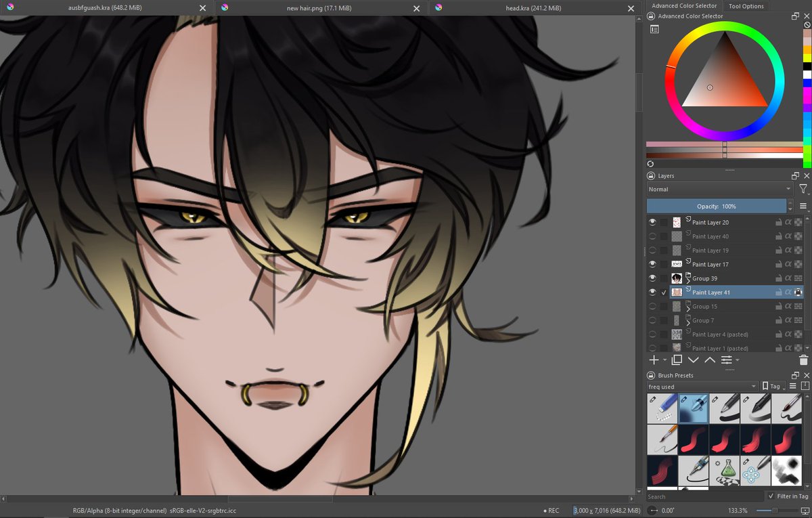Lock the Advanced Color Selector docker
This screenshot has height=518, width=812.
point(650,16)
